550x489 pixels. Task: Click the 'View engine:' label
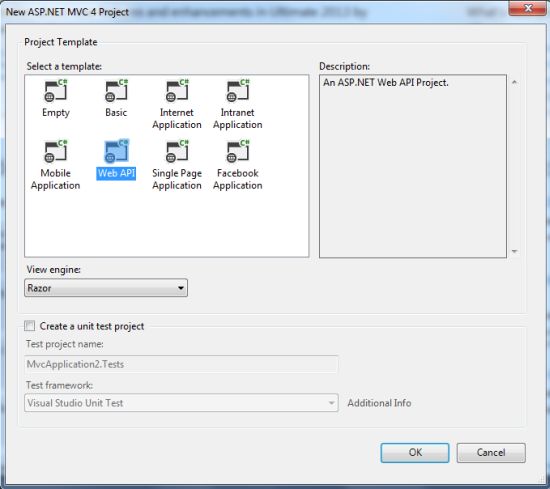[54, 269]
